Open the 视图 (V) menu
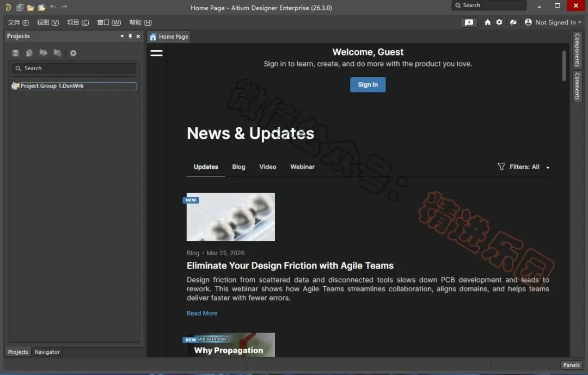This screenshot has height=375, width=588. point(47,22)
